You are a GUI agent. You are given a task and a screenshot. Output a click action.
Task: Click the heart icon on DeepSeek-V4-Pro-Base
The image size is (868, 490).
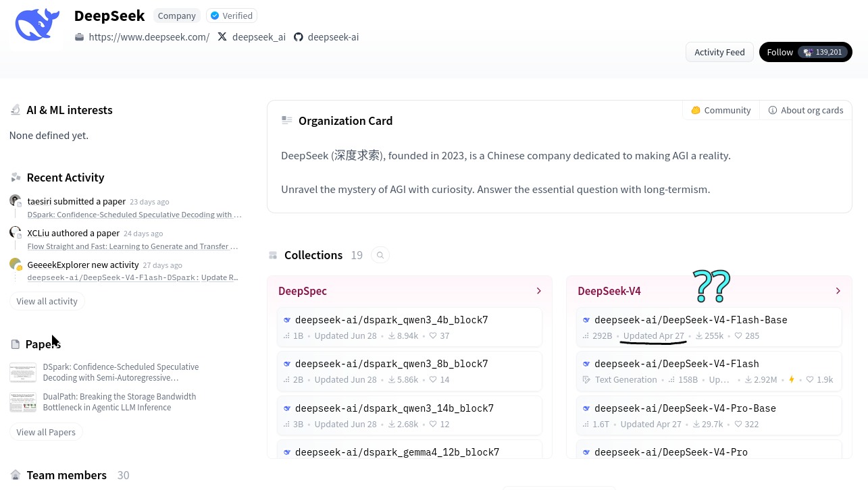(x=738, y=424)
